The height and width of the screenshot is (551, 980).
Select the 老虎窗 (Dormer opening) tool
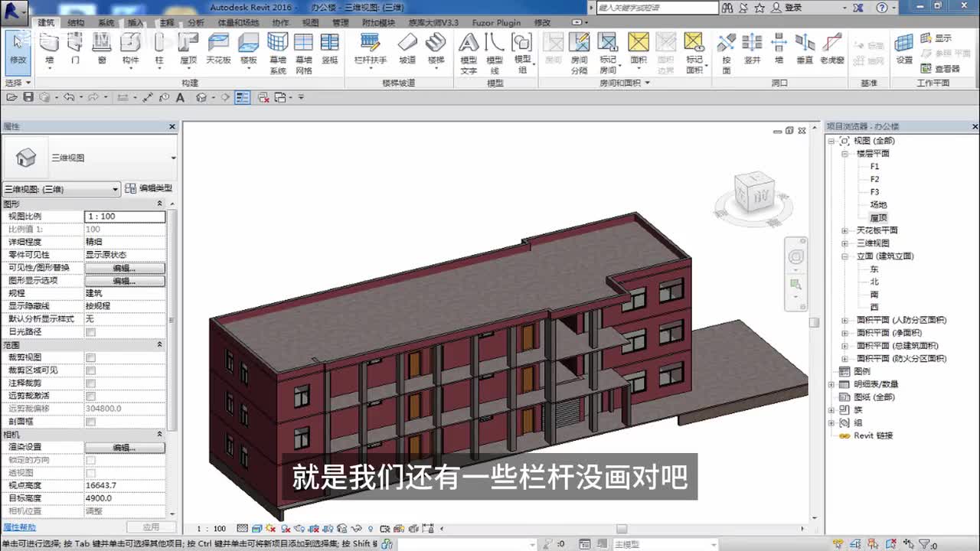pyautogui.click(x=832, y=49)
